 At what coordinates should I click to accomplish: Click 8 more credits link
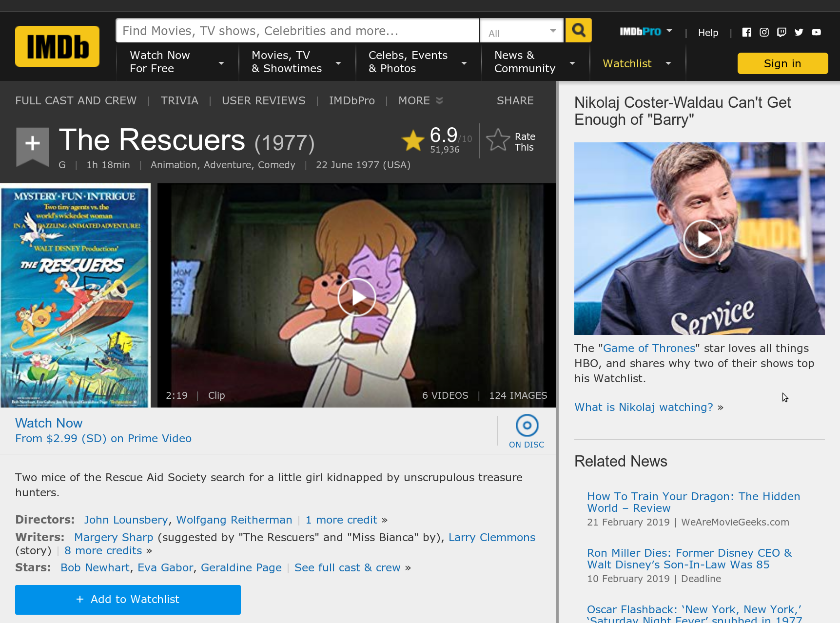tap(103, 550)
